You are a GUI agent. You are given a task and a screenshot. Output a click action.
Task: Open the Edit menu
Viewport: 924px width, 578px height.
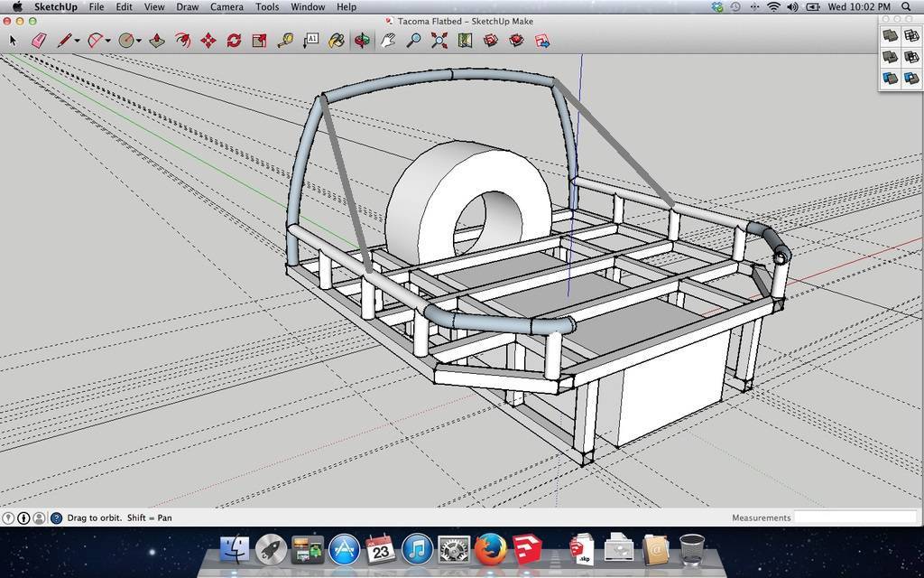coord(124,7)
